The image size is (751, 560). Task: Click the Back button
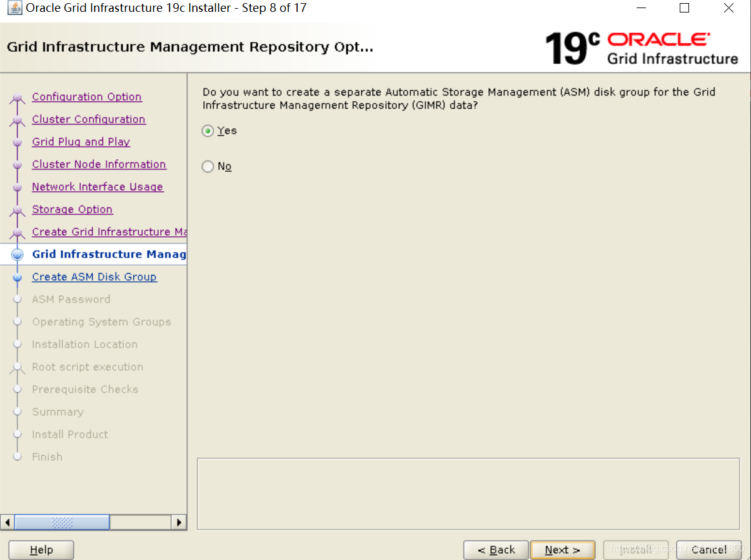496,550
